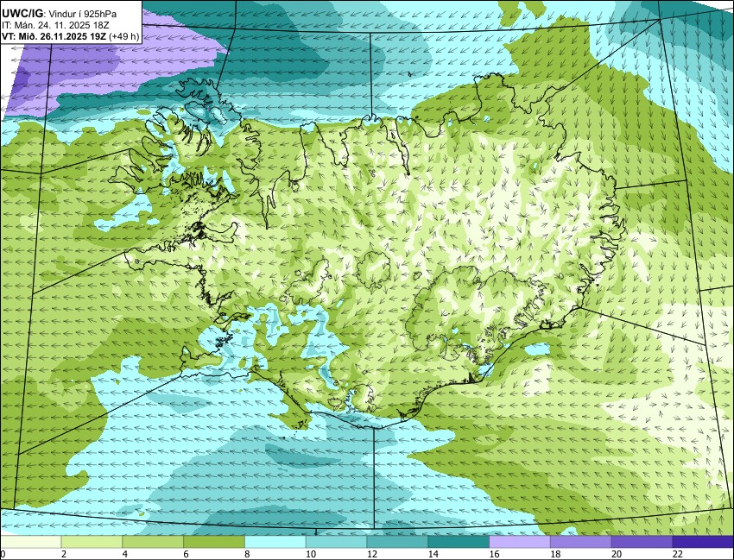734x560 pixels.
Task: Click the 12-14 m/s teal legend swatch
Action: point(397,542)
